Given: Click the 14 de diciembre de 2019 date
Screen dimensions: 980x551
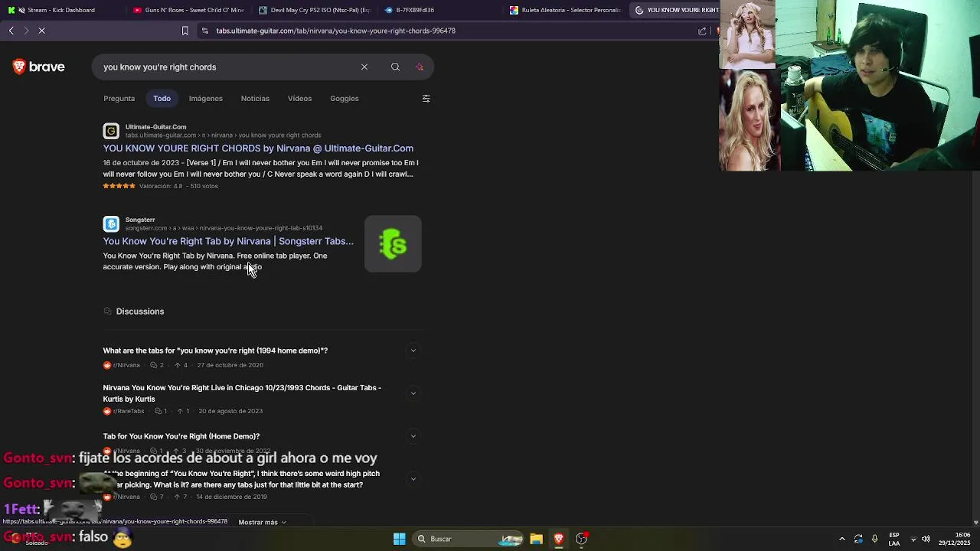Looking at the screenshot, I should (231, 497).
